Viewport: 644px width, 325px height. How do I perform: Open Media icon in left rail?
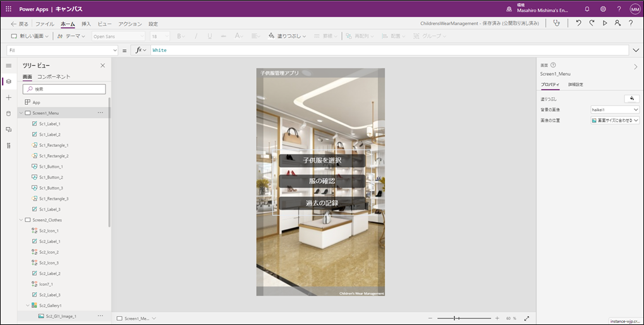9,129
